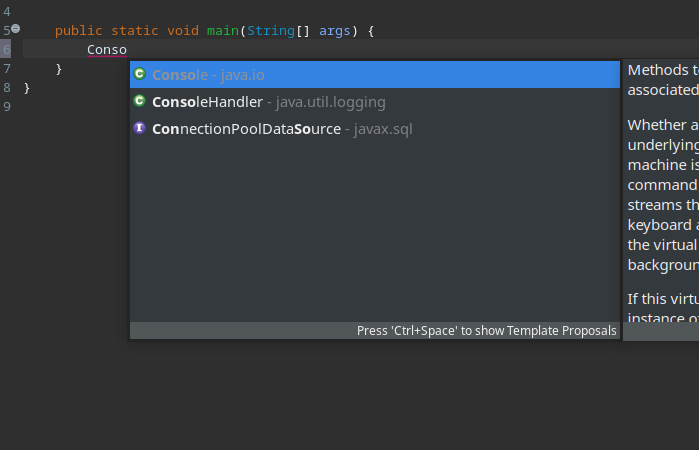This screenshot has width=699, height=450.
Task: Click the Ctrl+Space Template Proposals status bar
Action: pos(374,330)
